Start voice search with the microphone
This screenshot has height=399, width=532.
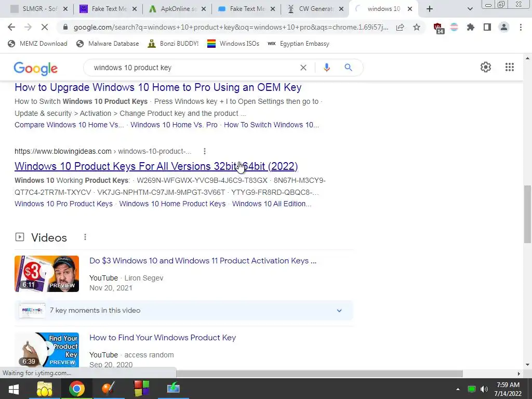326,68
